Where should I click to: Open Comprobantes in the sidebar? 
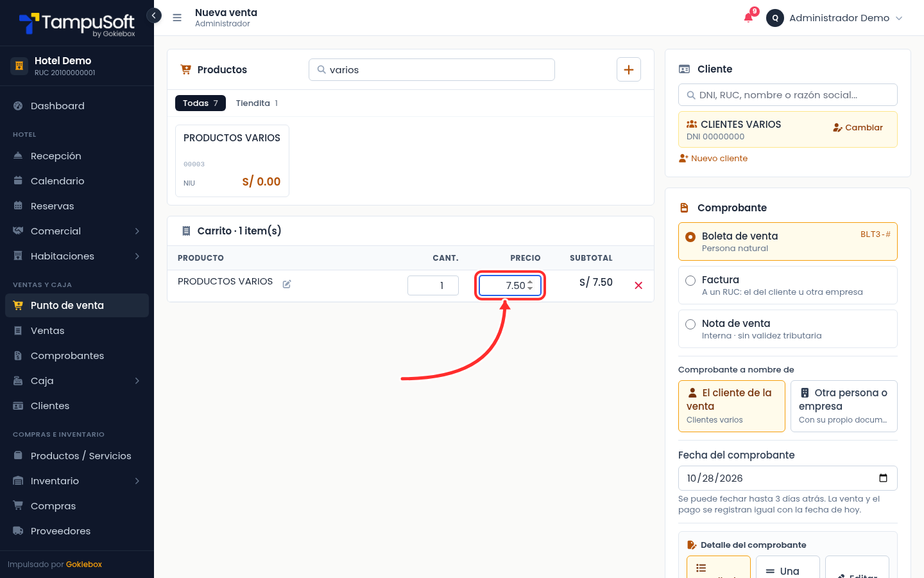[x=77, y=356]
